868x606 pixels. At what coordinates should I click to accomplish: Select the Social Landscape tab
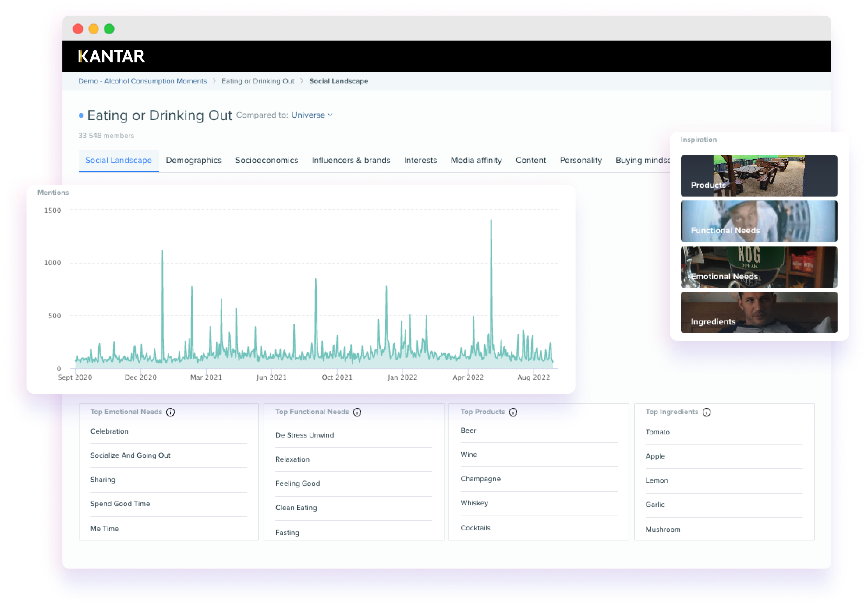click(x=119, y=160)
